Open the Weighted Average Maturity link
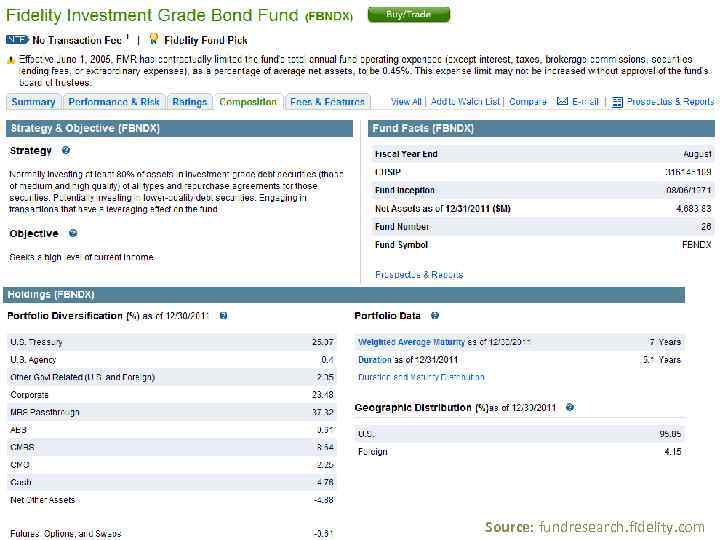 (x=411, y=342)
